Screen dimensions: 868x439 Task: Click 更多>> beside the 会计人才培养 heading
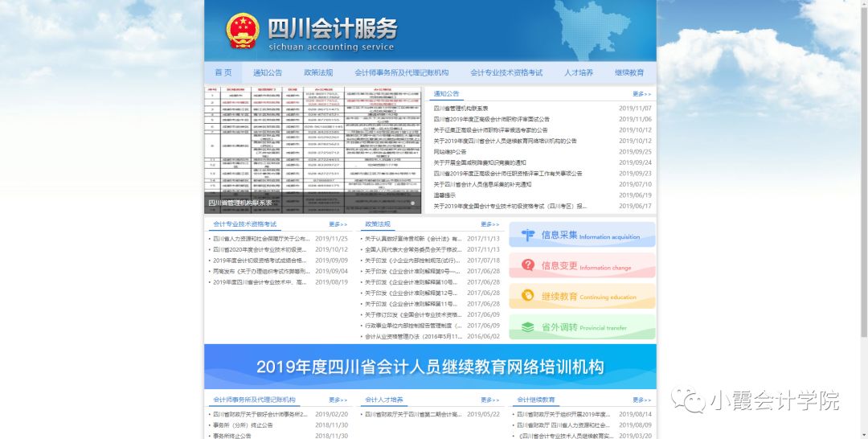(490, 400)
